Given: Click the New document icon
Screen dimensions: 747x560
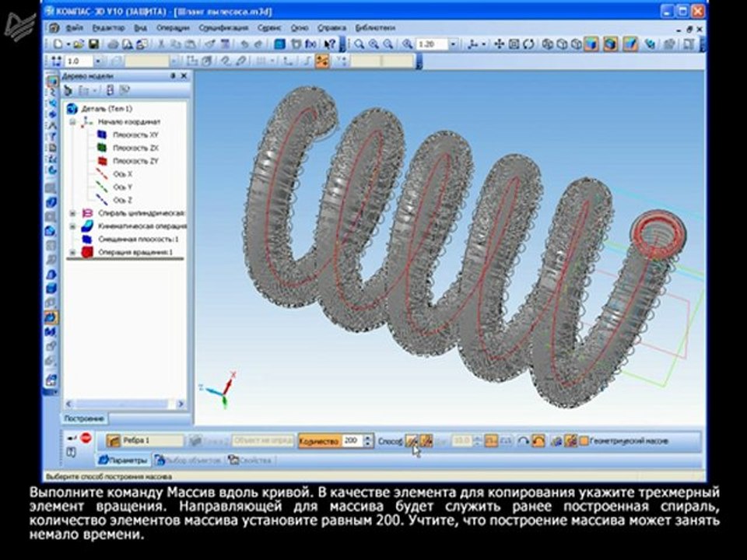Looking at the screenshot, I should [58, 44].
